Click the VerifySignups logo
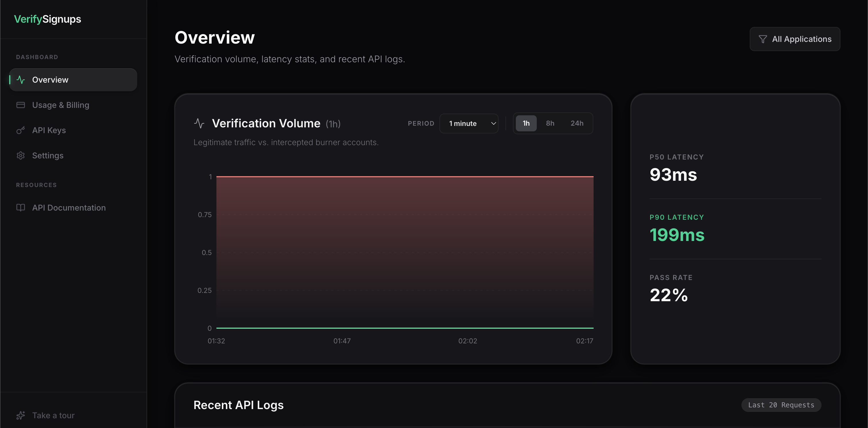Screen dimensions: 868x428 [x=48, y=19]
